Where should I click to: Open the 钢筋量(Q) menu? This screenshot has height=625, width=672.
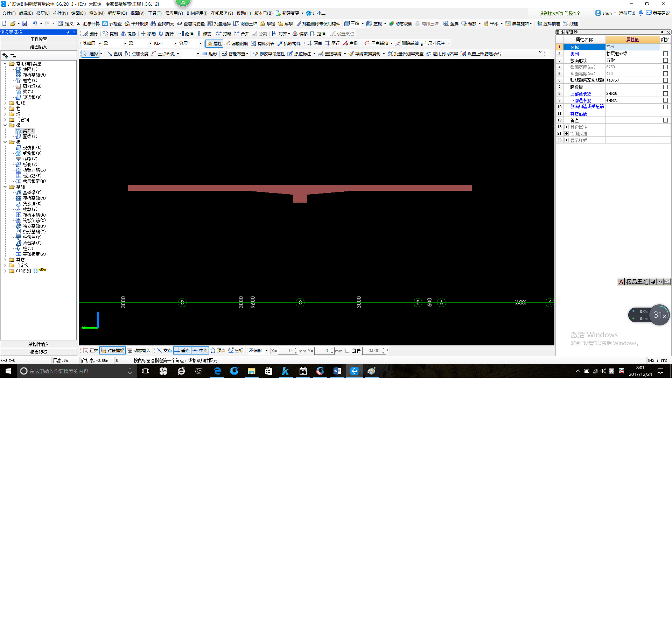click(x=117, y=13)
